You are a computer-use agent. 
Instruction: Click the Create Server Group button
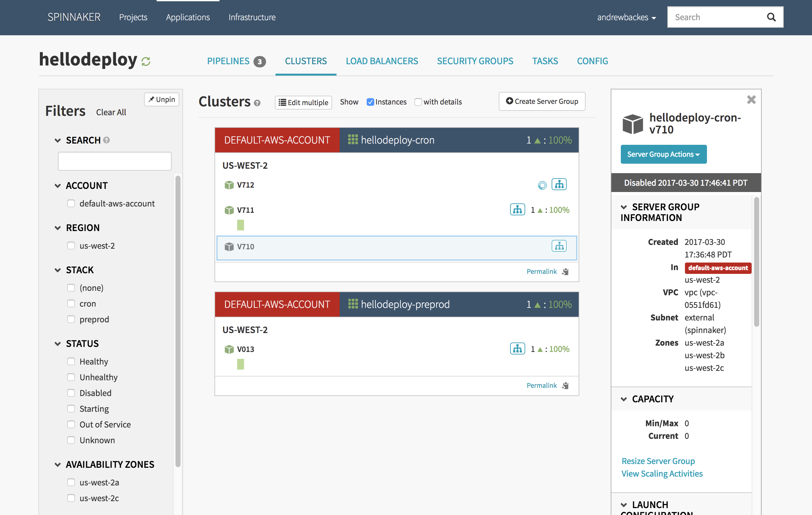pos(542,101)
